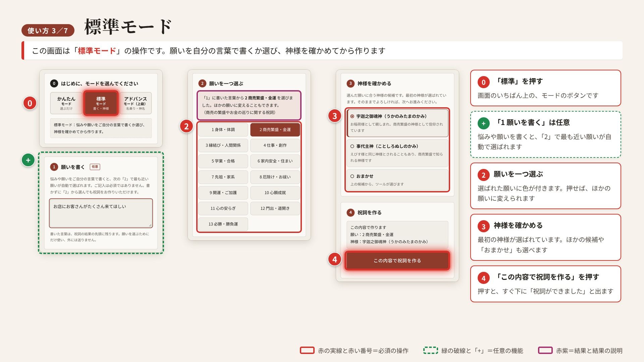Click the resize grip of the wish text area
Image resolution: width=644 pixels, height=362 pixels.
pyautogui.click(x=150, y=225)
